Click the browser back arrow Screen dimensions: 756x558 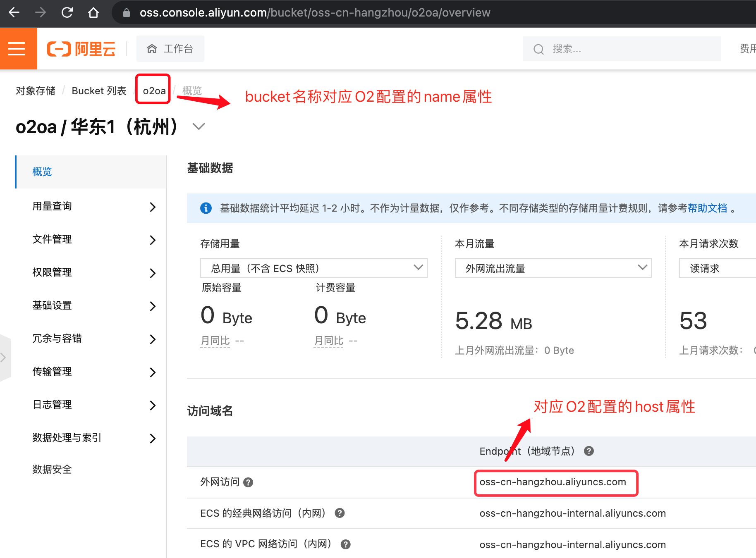[14, 12]
